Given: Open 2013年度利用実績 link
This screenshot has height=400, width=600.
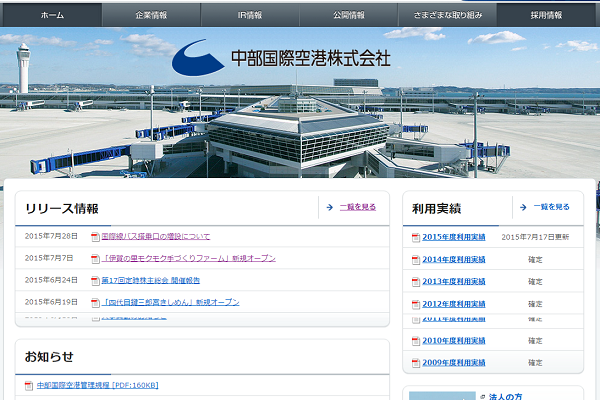Looking at the screenshot, I should [454, 281].
